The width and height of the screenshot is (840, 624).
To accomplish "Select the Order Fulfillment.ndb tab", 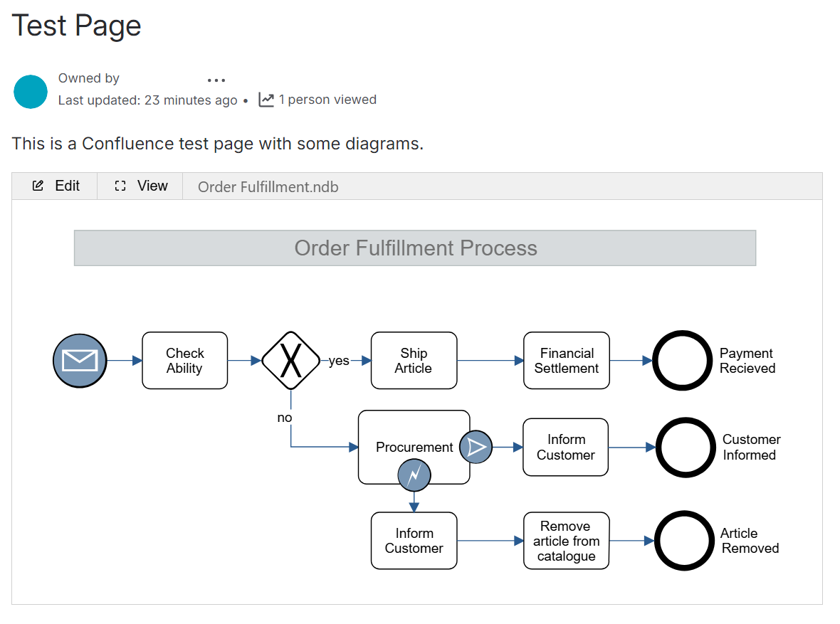I will 268,186.
